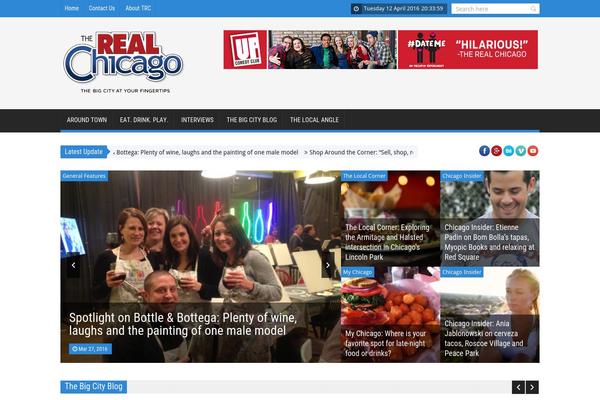The height and width of the screenshot is (400, 600).
Task: Open the Facebook social icon
Action: (x=484, y=151)
